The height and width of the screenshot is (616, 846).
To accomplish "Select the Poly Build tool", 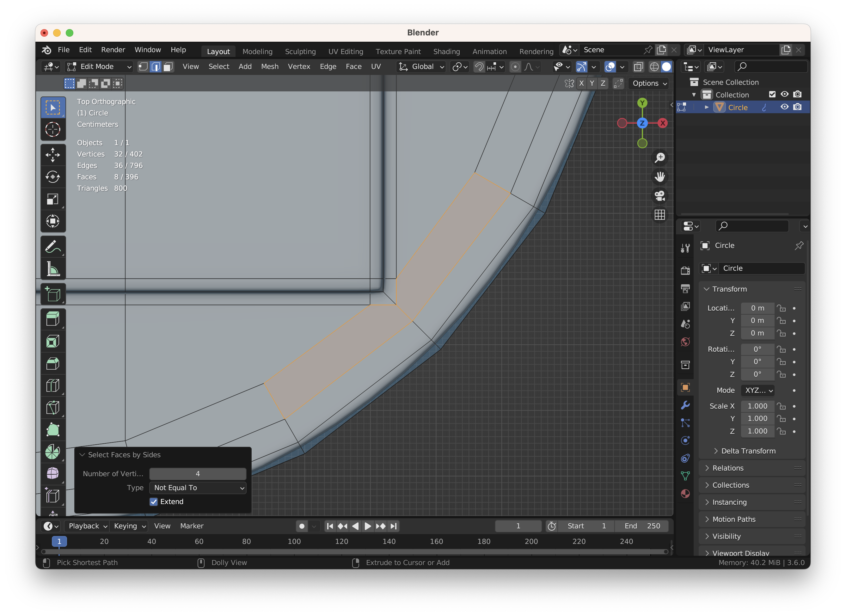I will (x=52, y=429).
